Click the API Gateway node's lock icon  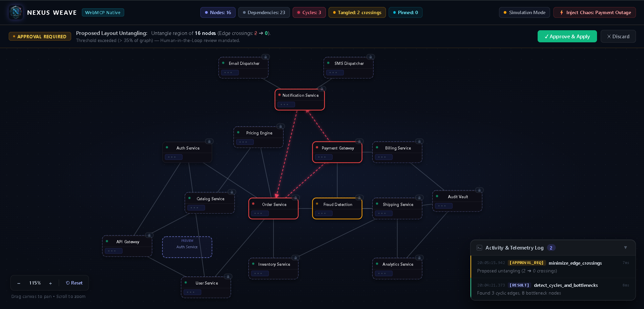pyautogui.click(x=149, y=235)
